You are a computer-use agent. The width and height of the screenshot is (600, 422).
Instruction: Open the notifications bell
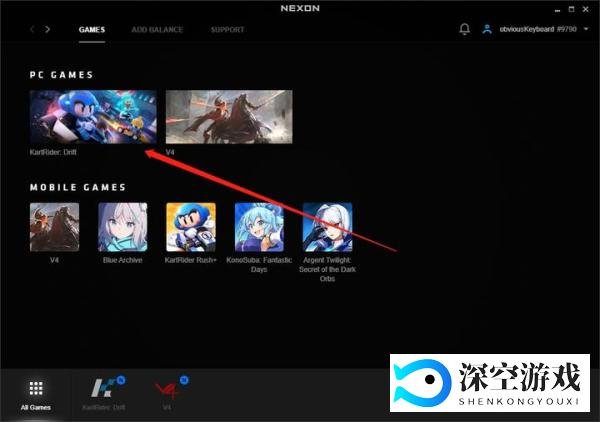click(465, 29)
